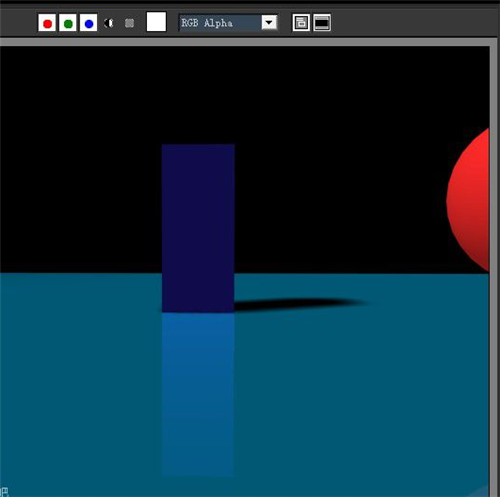
Task: Toggle the blue channel display
Action: 89,23
